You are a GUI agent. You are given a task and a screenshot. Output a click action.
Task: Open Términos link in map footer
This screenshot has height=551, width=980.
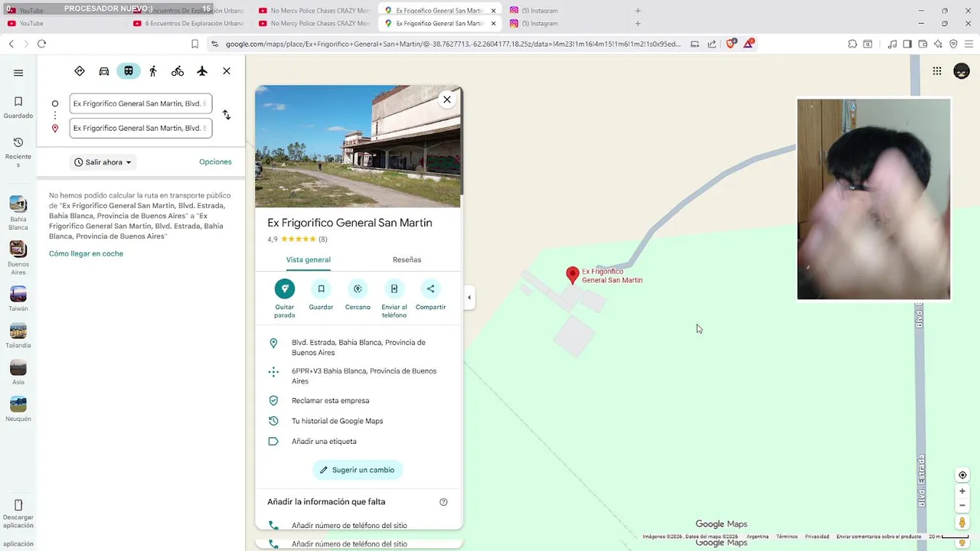coord(786,536)
